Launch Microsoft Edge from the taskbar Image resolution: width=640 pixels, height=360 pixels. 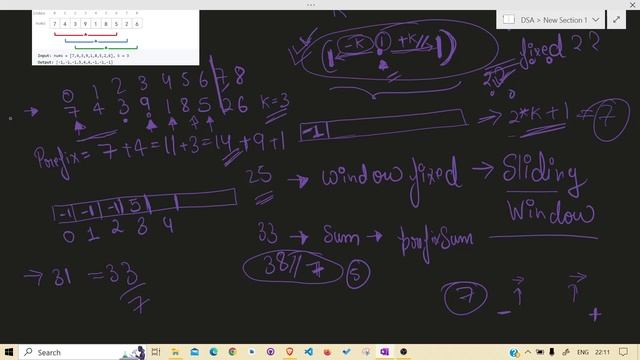(213, 352)
